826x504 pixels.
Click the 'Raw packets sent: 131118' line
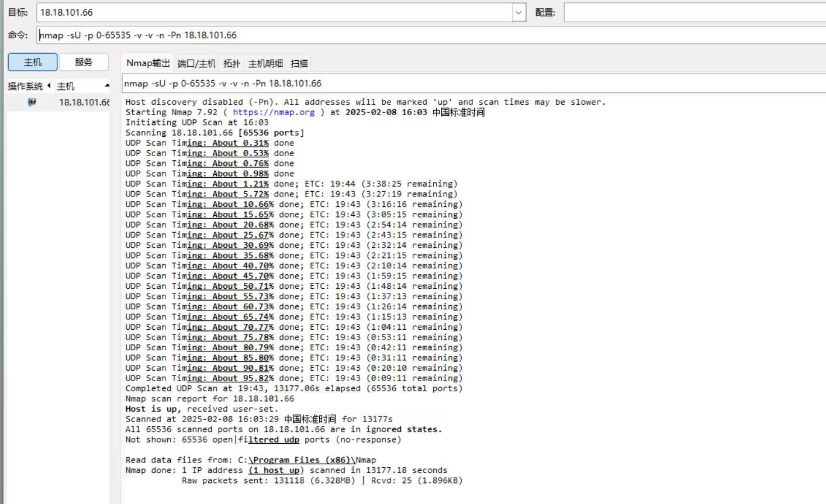(322, 481)
